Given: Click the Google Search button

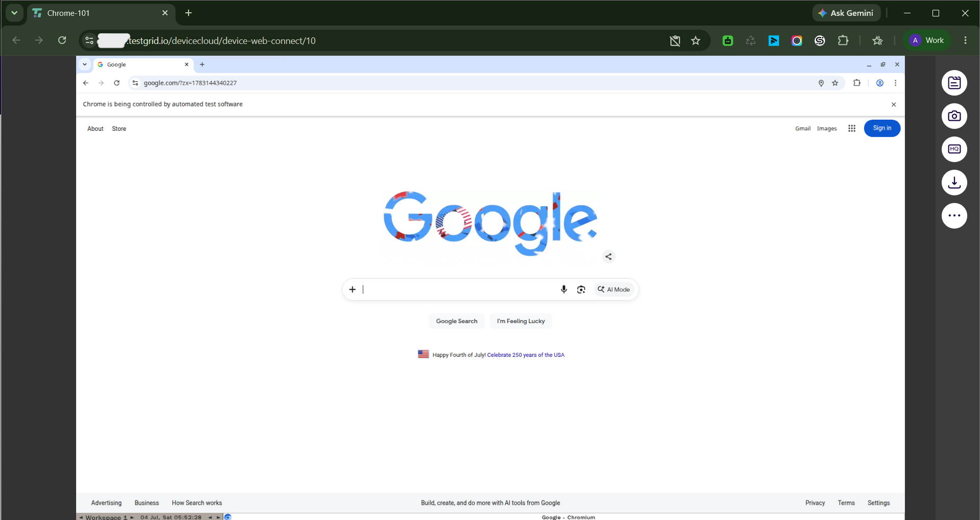Looking at the screenshot, I should pyautogui.click(x=457, y=321).
